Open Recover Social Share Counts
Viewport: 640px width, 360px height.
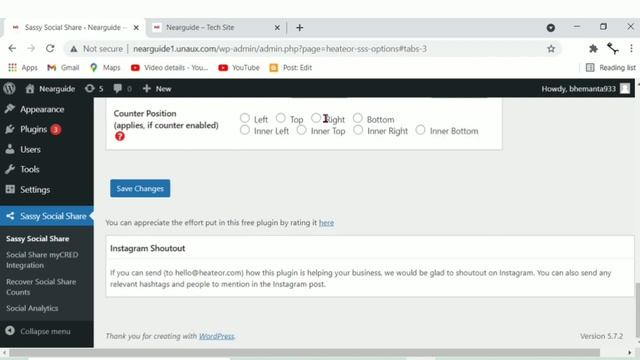pos(41,287)
